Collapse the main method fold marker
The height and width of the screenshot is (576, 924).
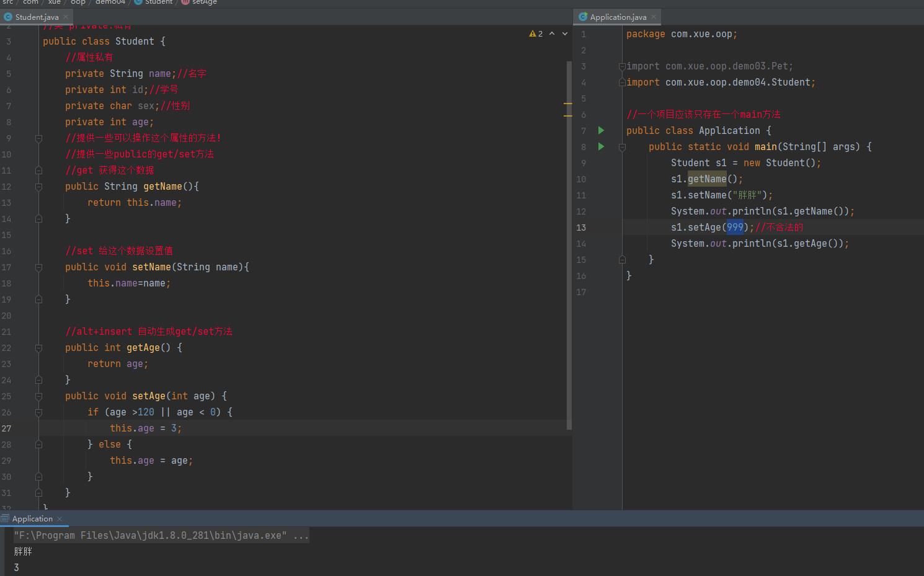622,147
